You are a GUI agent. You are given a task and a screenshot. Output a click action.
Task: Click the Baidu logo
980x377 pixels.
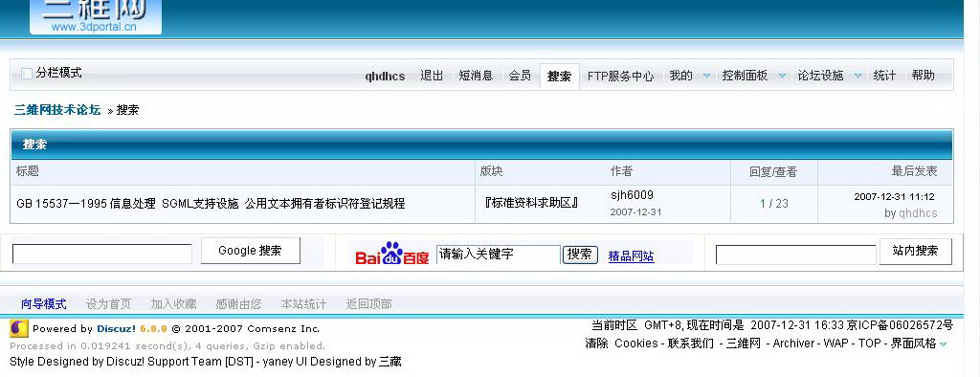click(391, 254)
